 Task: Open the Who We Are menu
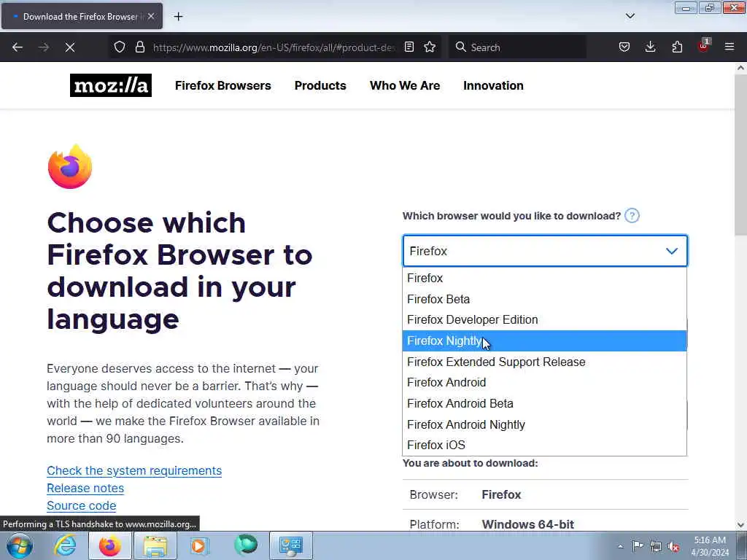pyautogui.click(x=404, y=86)
